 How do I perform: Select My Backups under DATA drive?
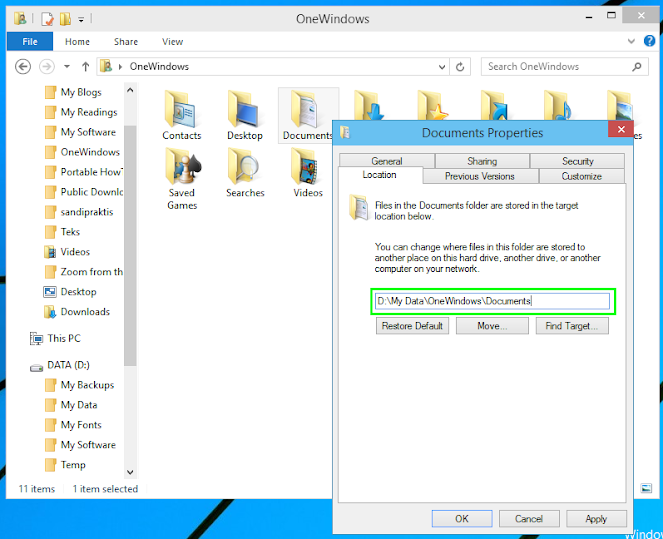[79, 385]
